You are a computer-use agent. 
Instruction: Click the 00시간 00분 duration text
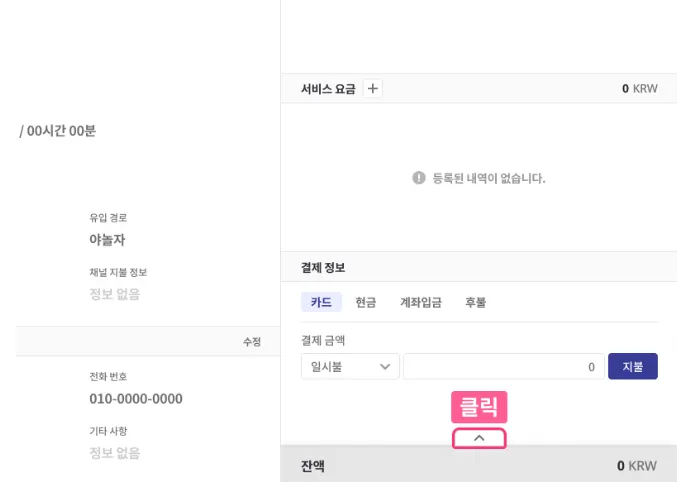61,131
